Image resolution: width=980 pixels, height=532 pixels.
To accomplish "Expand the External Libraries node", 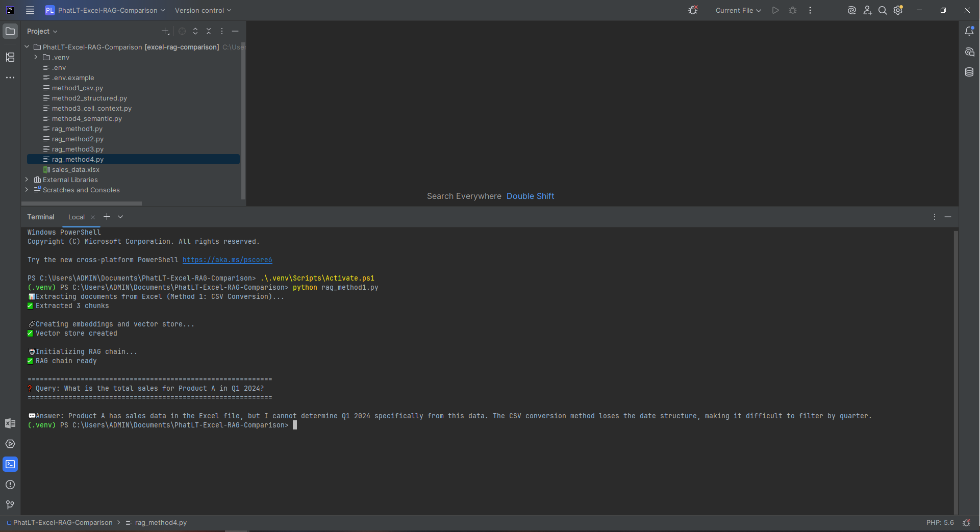I will pyautogui.click(x=27, y=180).
